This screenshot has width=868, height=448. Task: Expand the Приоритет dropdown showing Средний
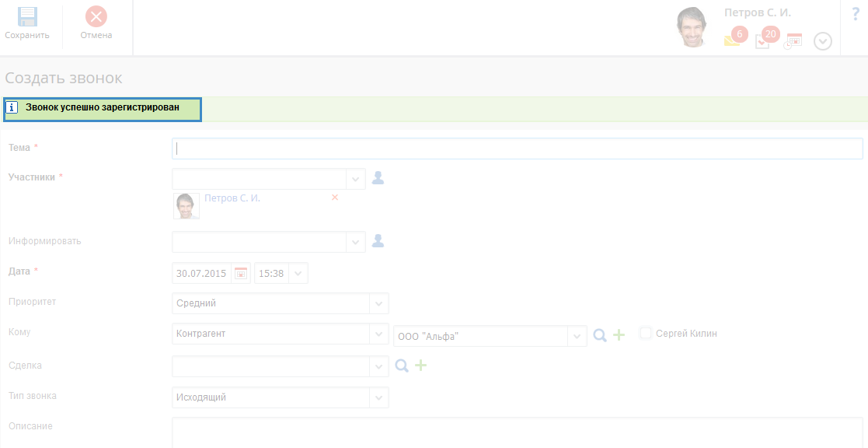(378, 303)
